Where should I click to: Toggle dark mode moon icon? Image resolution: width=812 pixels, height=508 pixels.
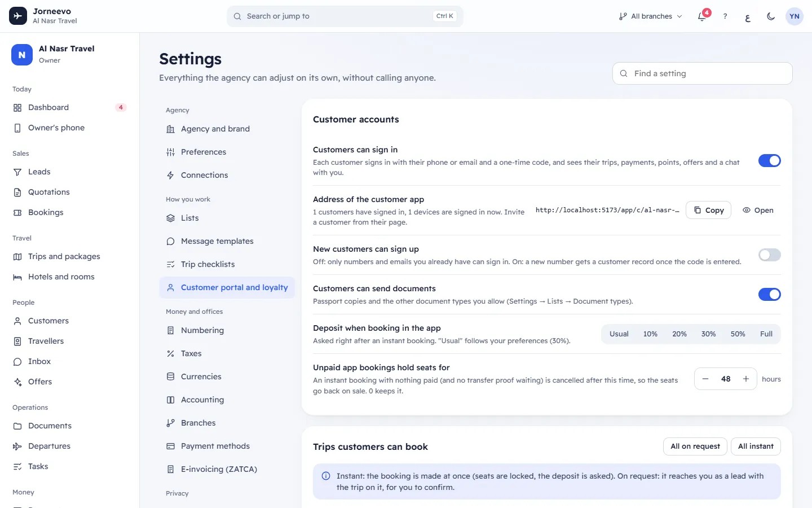771,16
